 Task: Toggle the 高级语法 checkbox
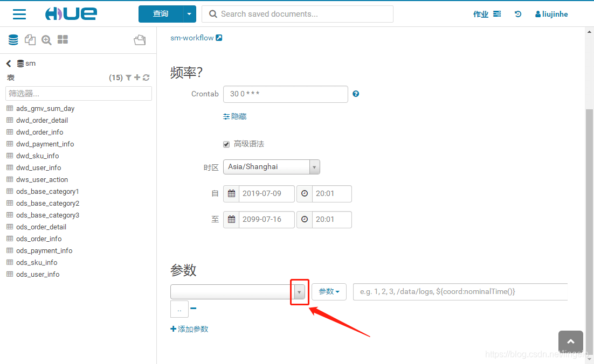[226, 144]
